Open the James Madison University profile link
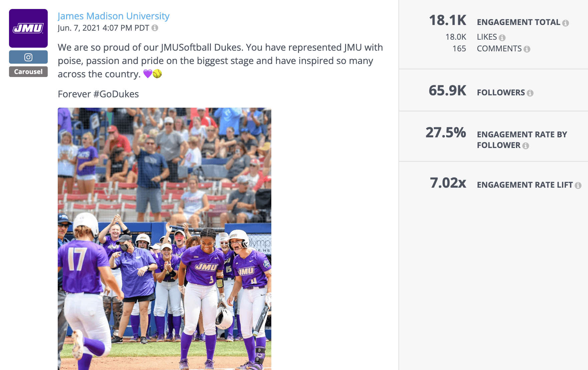The image size is (588, 370). point(113,16)
